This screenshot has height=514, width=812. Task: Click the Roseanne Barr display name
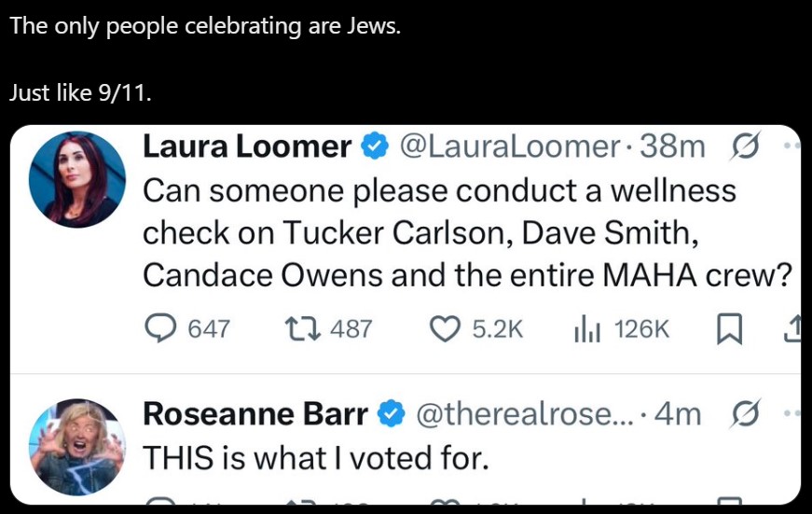pyautogui.click(x=255, y=413)
